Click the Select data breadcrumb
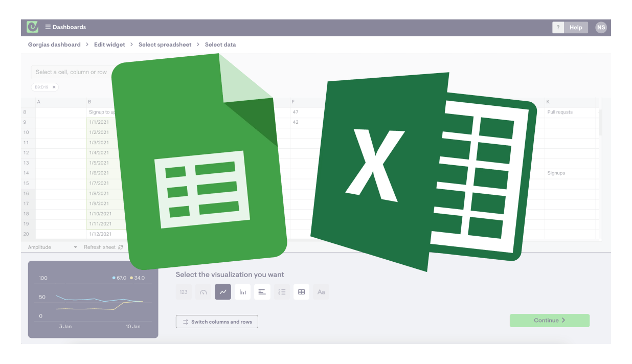 click(220, 44)
